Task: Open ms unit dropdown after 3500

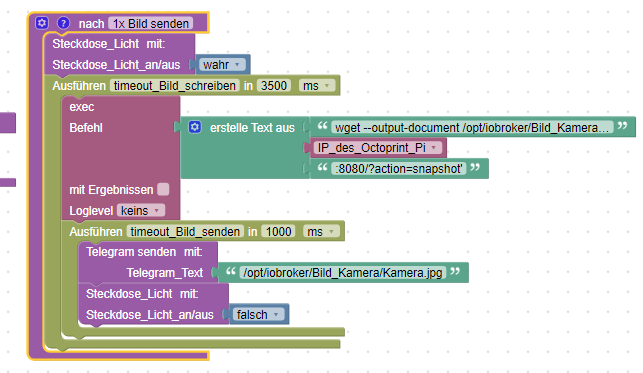Action: [x=317, y=86]
